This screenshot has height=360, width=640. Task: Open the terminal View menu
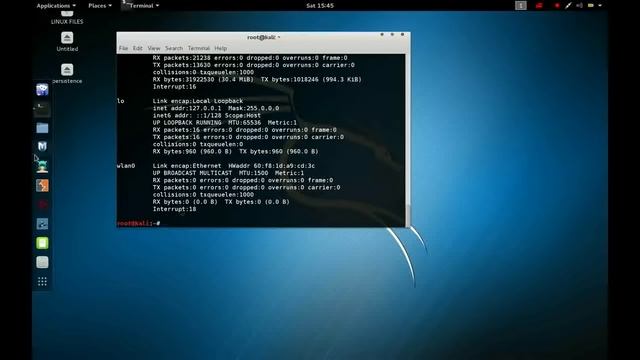(x=153, y=48)
